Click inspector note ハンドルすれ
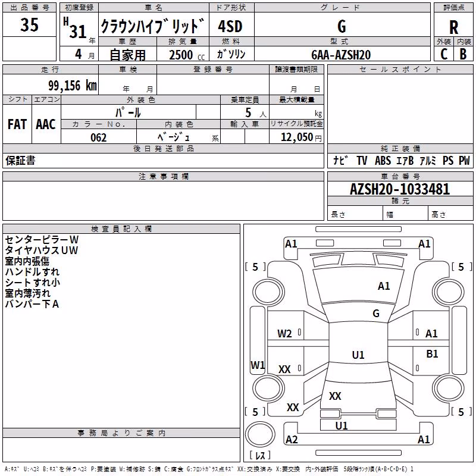This screenshot has height=476, width=476. tap(32, 272)
